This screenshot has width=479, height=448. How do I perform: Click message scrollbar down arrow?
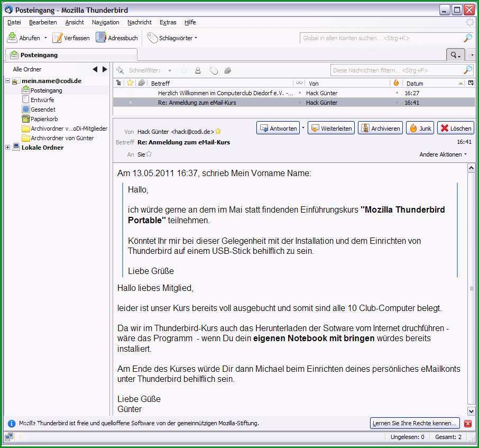[x=471, y=411]
